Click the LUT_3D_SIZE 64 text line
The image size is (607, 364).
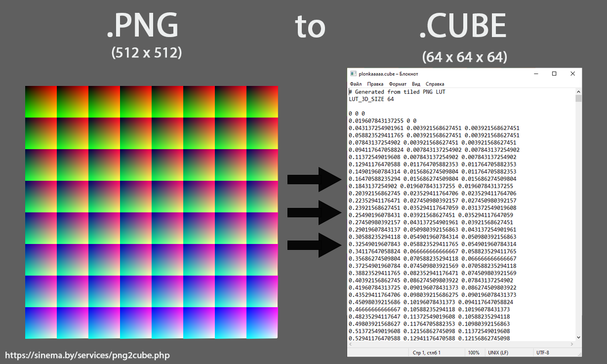pos(370,99)
